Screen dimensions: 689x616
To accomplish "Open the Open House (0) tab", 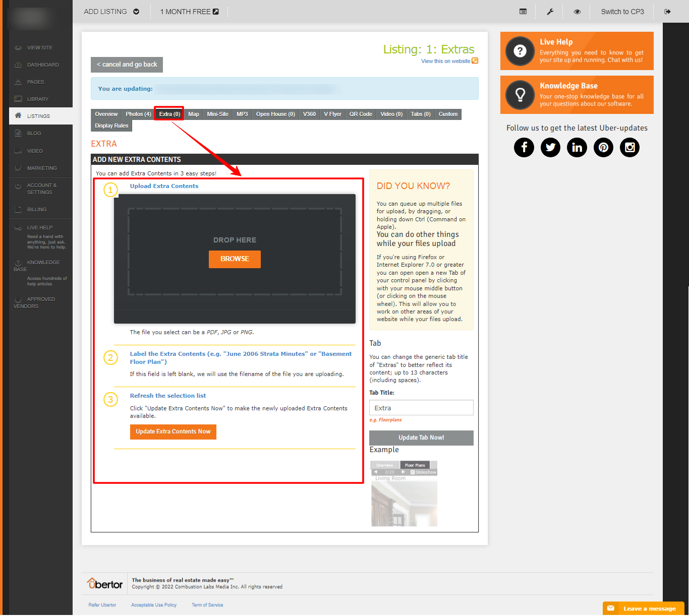I will click(275, 114).
